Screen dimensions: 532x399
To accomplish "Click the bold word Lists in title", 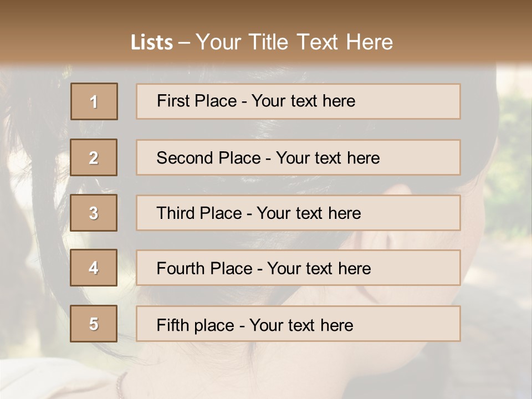I will pos(152,43).
